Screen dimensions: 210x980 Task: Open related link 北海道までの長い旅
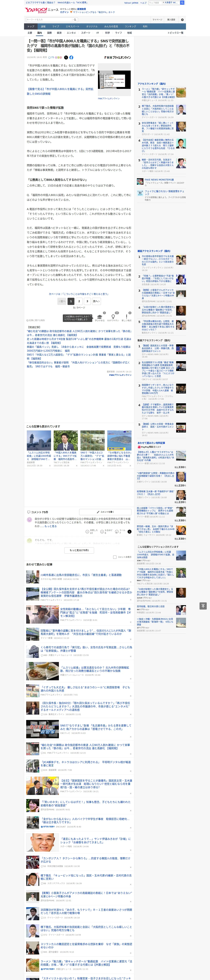point(79,341)
